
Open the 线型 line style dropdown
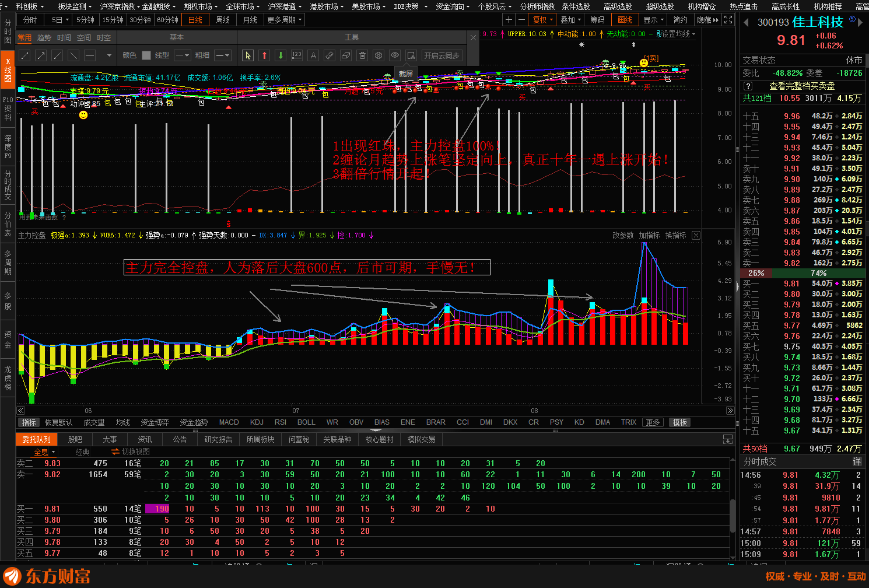point(183,55)
